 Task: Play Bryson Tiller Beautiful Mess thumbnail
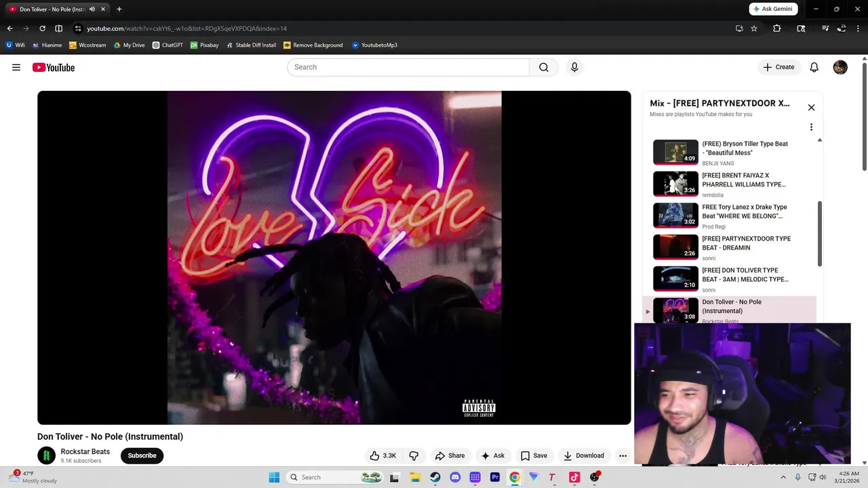click(675, 152)
